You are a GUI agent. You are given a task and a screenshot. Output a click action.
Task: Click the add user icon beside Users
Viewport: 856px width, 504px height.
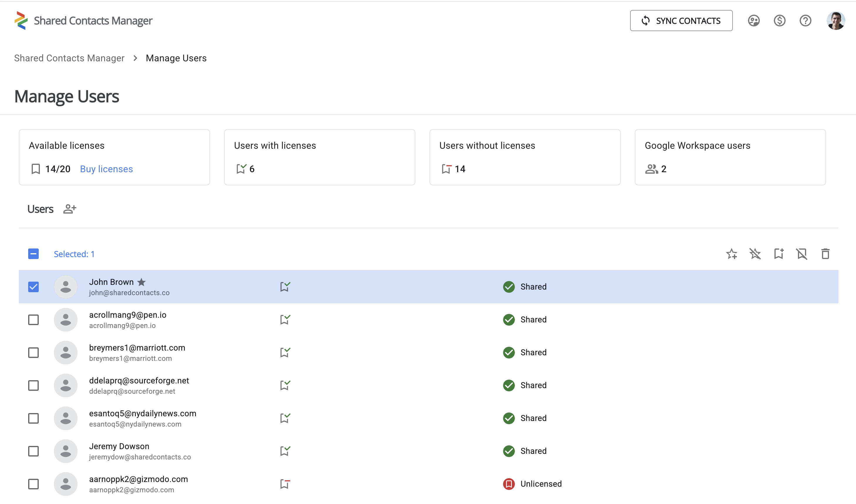(70, 209)
